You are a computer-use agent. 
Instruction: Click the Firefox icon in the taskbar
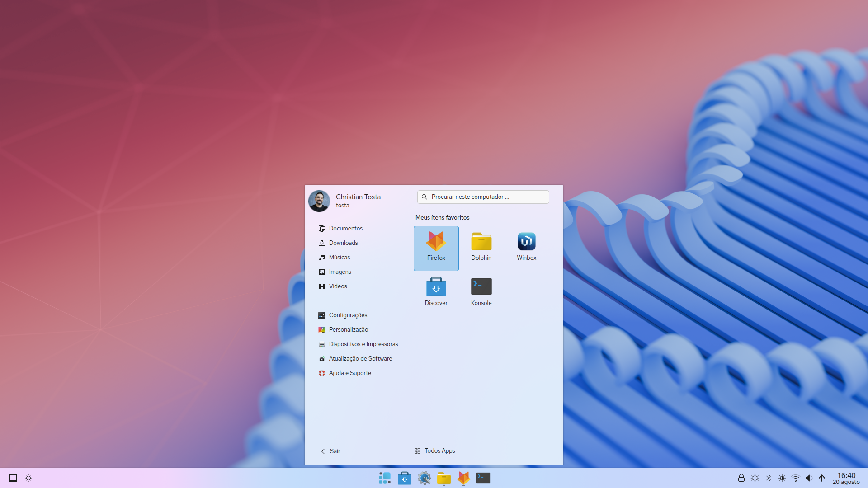pyautogui.click(x=463, y=478)
